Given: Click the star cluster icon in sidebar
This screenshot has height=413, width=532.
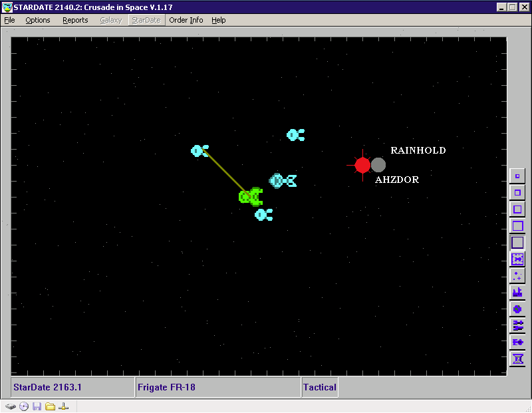Looking at the screenshot, I should point(517,276).
